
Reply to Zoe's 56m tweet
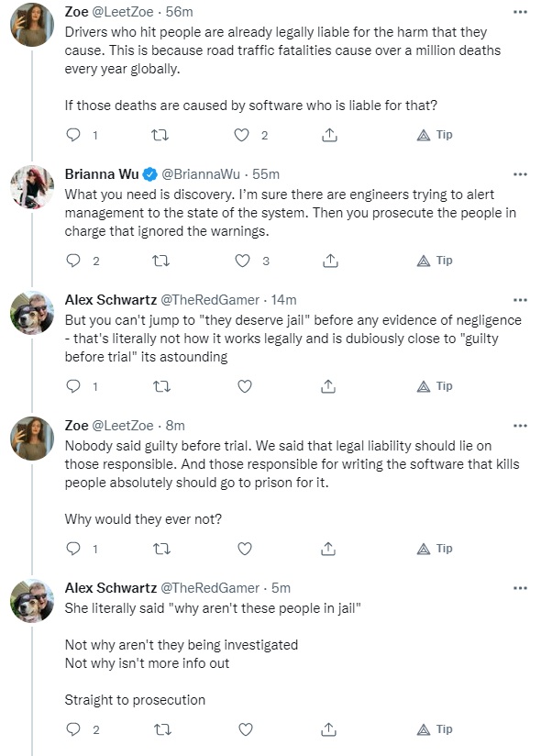[x=73, y=135]
